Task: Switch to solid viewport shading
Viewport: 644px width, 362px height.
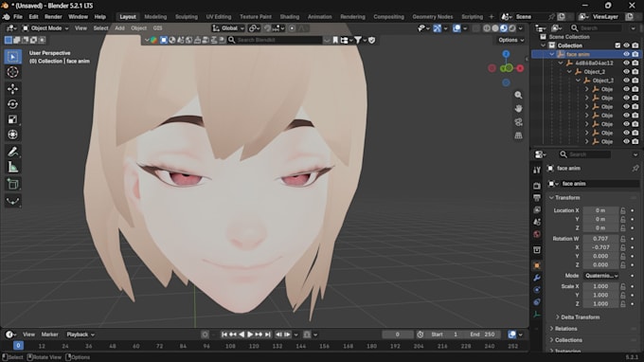Action: pyautogui.click(x=495, y=28)
